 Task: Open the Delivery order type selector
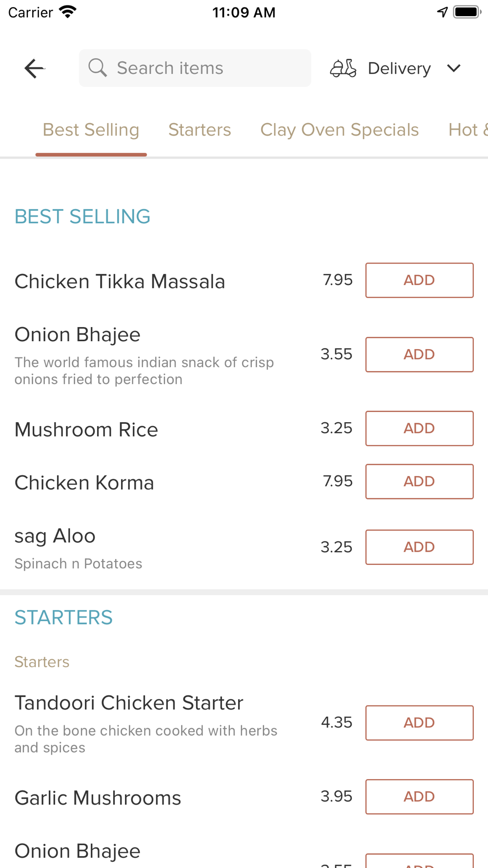(x=399, y=68)
